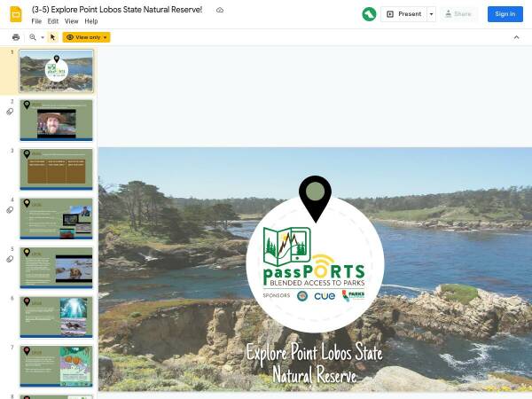Select slide 6 thumbnail in filmstrip

pos(57,317)
